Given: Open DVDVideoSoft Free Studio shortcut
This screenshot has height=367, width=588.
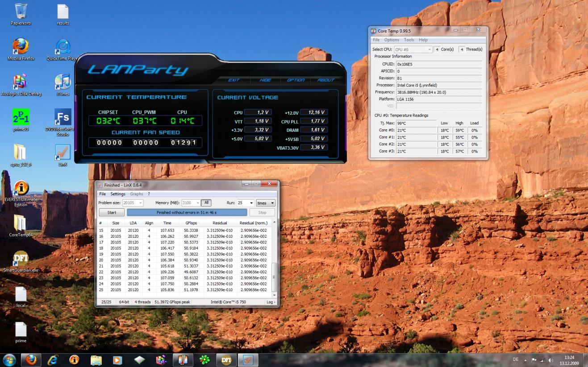Looking at the screenshot, I should coord(63,122).
